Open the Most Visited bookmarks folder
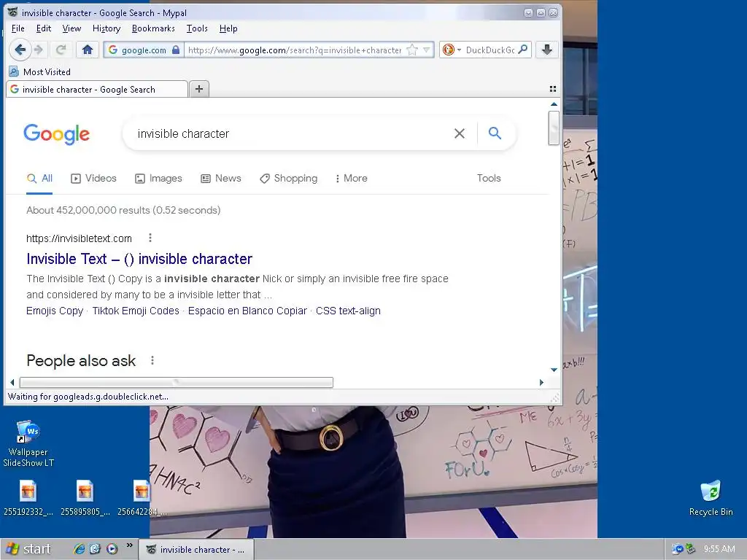 40,72
